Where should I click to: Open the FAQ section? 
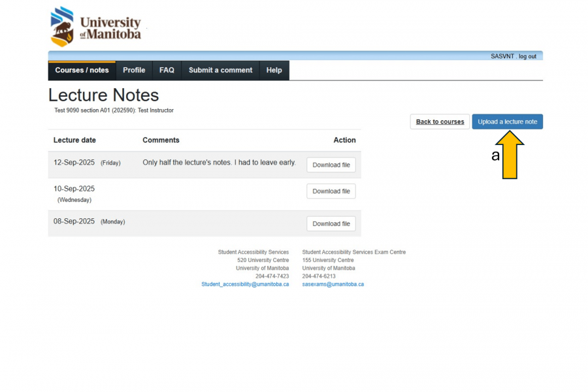tap(167, 70)
